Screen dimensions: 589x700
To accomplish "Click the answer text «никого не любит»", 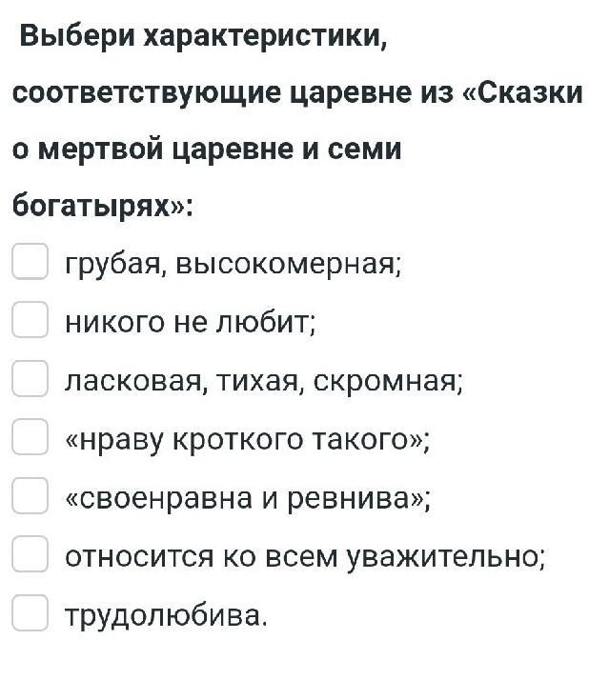I will pyautogui.click(x=189, y=322).
